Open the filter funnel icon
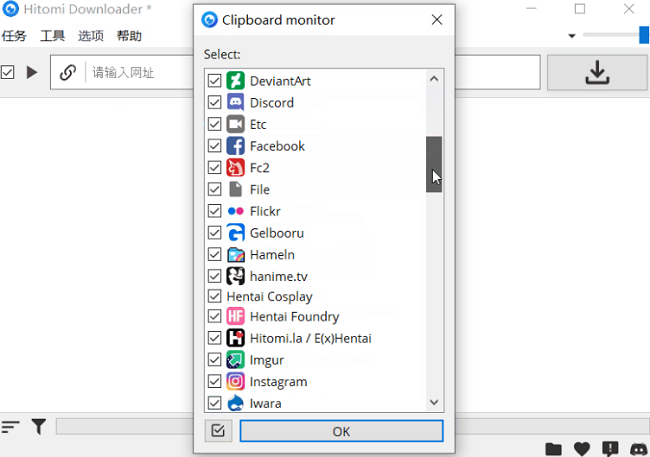Viewport: 650px width, 457px height. [38, 427]
